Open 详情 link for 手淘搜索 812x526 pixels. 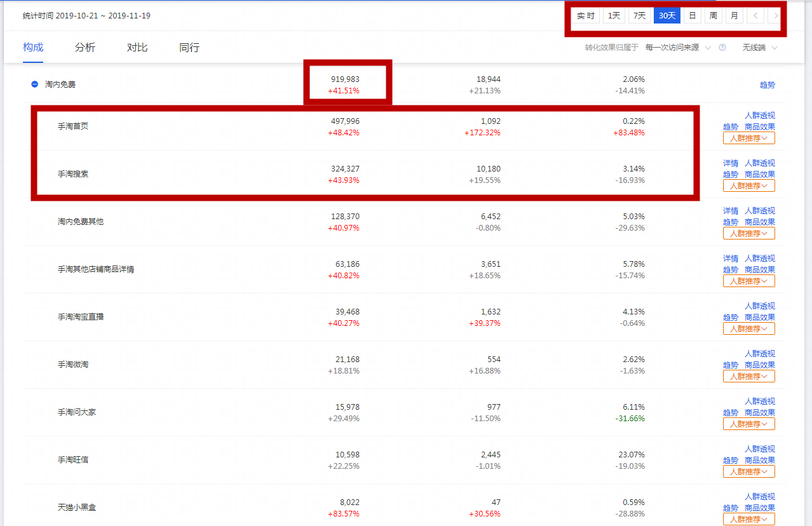tap(731, 163)
